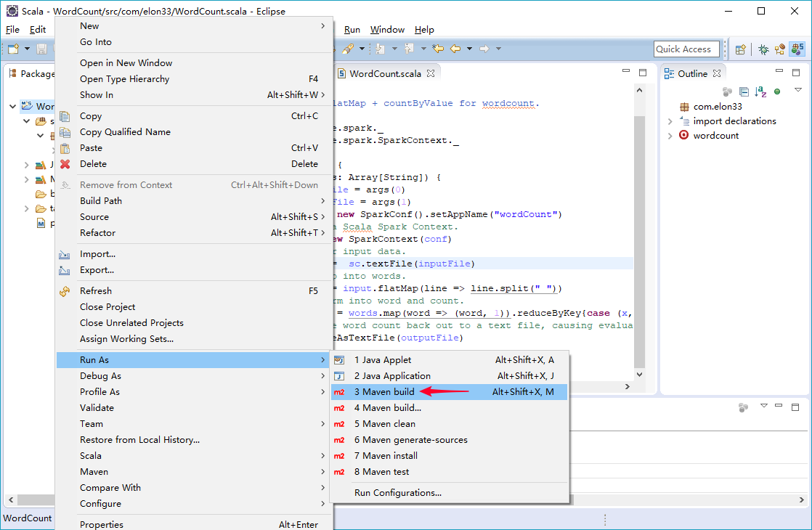Click the Import icon in the context menu

point(64,254)
